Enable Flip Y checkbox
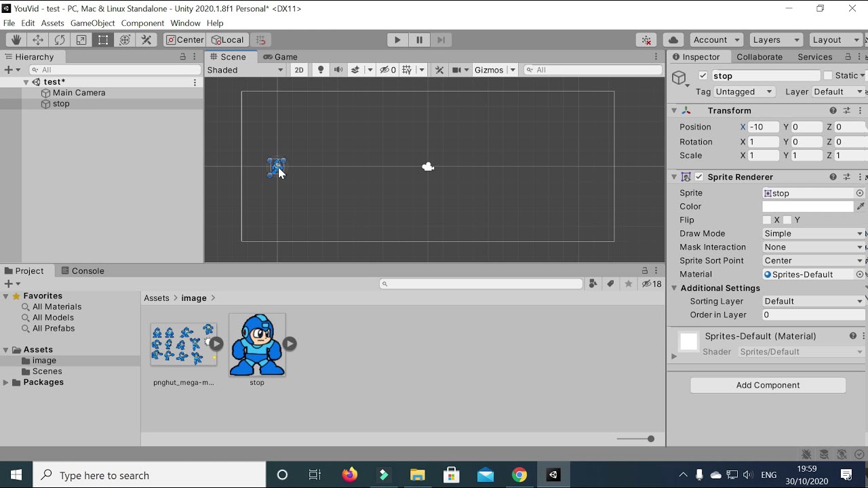This screenshot has height=488, width=868. (x=787, y=220)
